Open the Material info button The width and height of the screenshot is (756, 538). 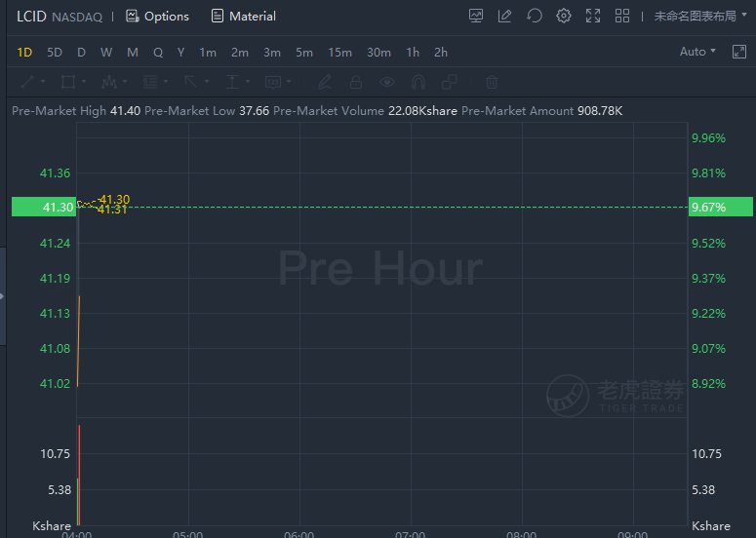click(244, 17)
